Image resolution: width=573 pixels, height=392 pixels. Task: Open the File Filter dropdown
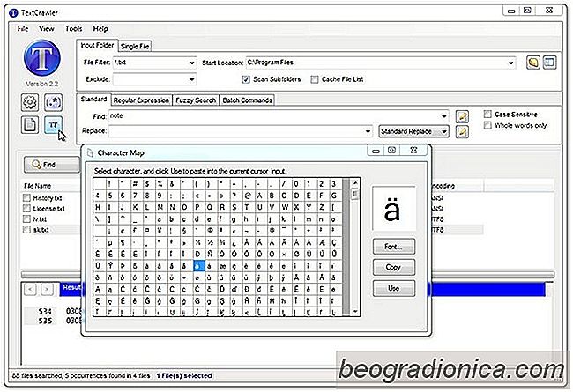(191, 63)
